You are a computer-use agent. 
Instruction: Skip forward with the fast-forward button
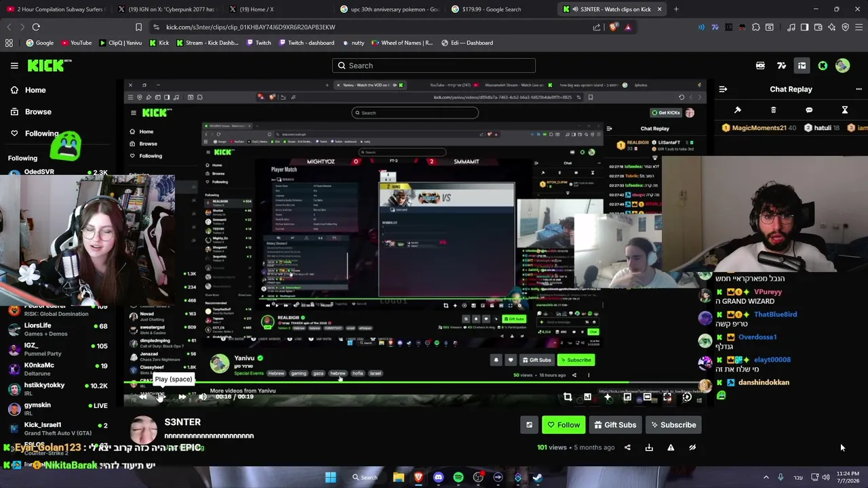tap(182, 397)
